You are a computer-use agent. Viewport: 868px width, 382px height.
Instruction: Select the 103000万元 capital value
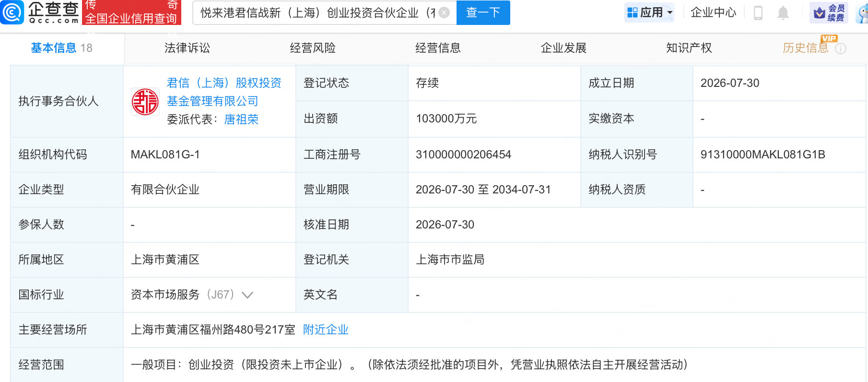(x=446, y=119)
